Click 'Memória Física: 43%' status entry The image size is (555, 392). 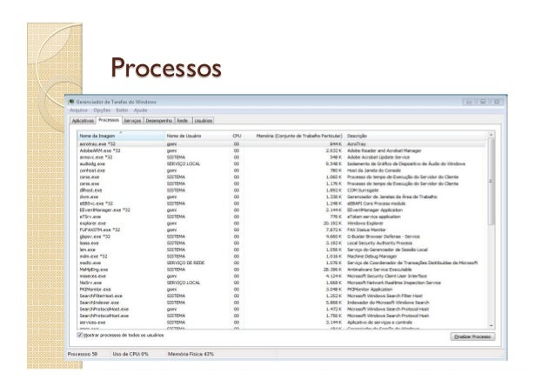click(x=191, y=354)
